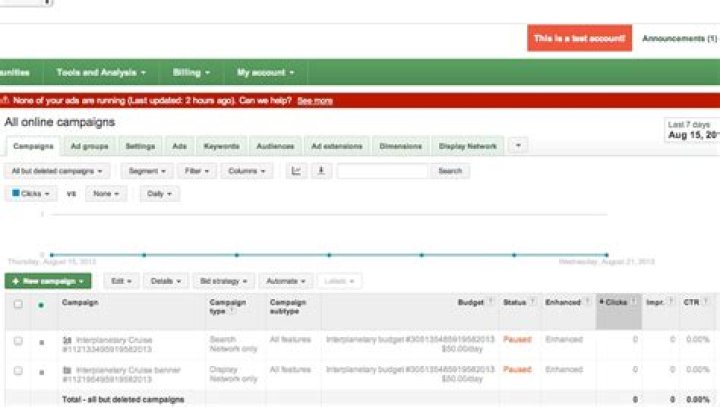Click help icon beside Budget column
The width and height of the screenshot is (720, 407).
pos(490,301)
